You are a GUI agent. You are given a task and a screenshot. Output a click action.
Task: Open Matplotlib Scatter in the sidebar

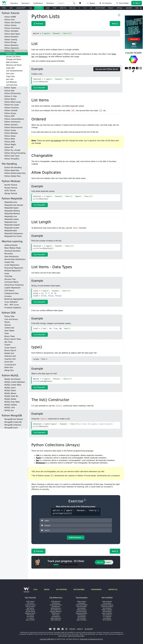pos(12,228)
